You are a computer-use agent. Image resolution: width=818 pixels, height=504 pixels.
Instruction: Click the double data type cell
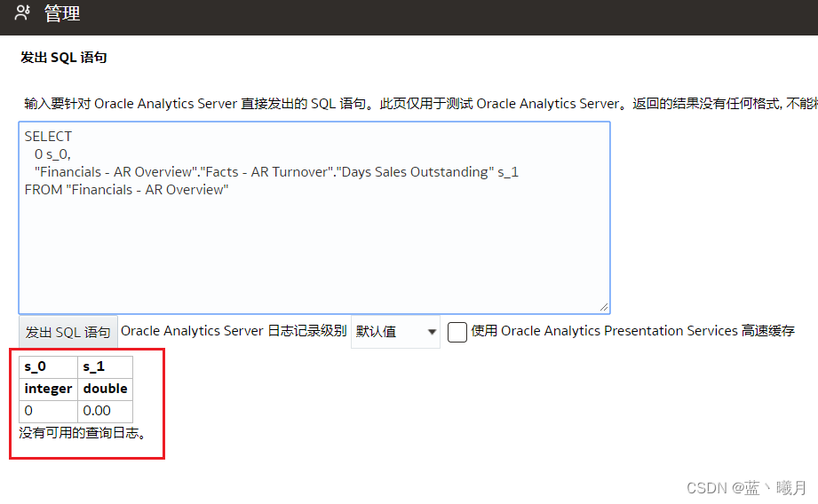(106, 389)
